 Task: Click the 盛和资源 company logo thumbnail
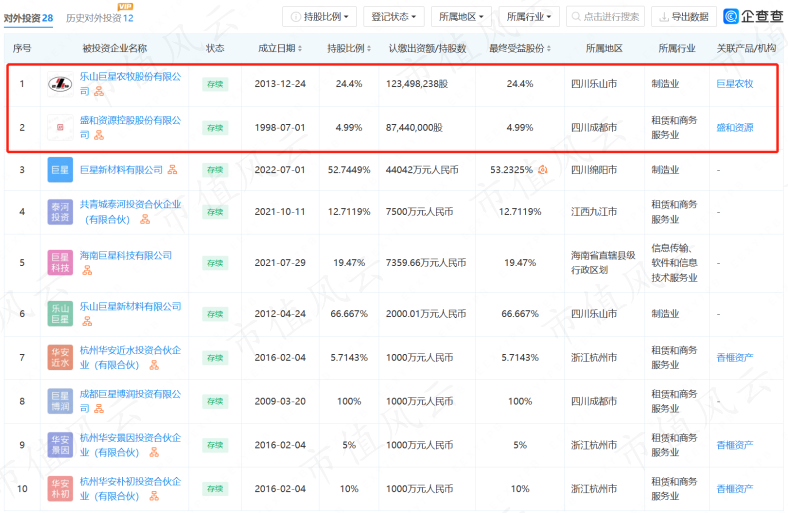click(x=60, y=127)
